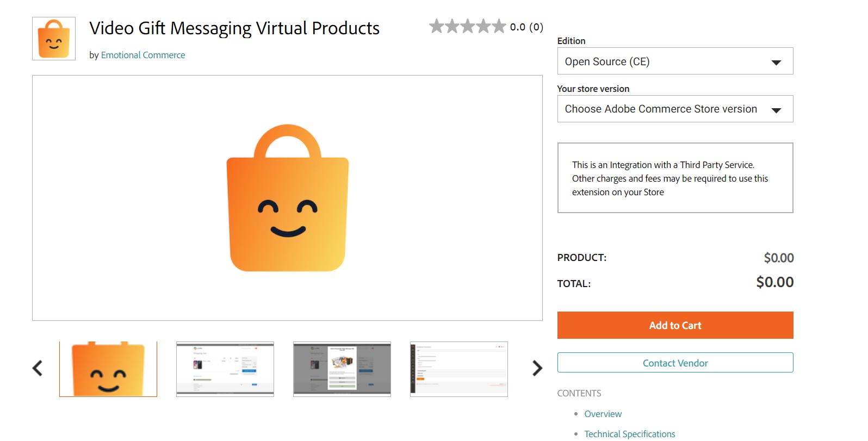Screen dimensions: 868x441
Task: Expand the Choose Adobe Commerce Store version dropdown
Action: pos(675,109)
